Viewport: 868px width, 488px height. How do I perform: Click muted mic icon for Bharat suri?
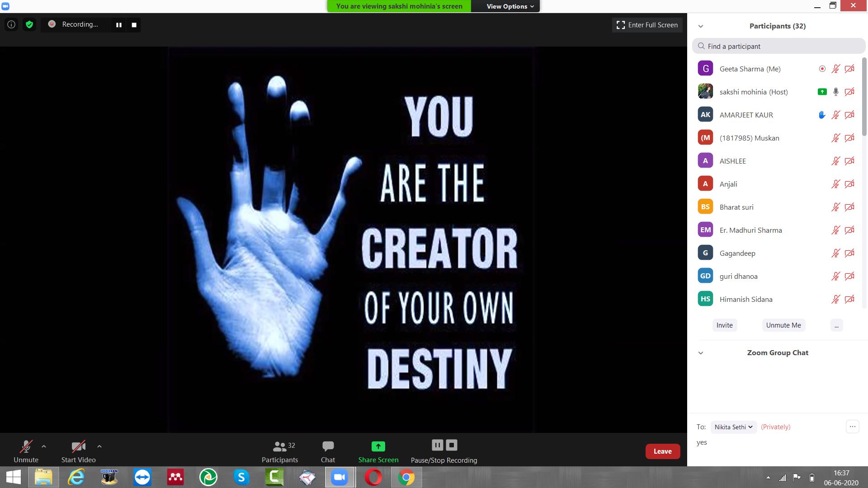tap(835, 207)
